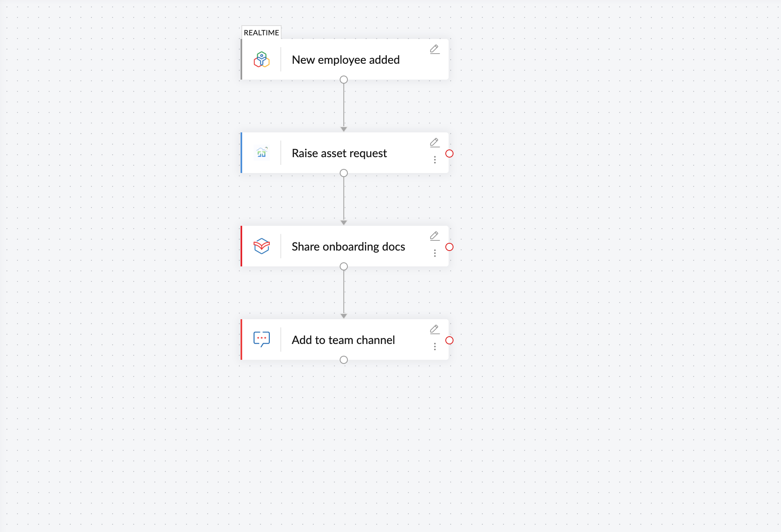
Task: Toggle the red status indicator on Add to team channel
Action: tap(449, 340)
